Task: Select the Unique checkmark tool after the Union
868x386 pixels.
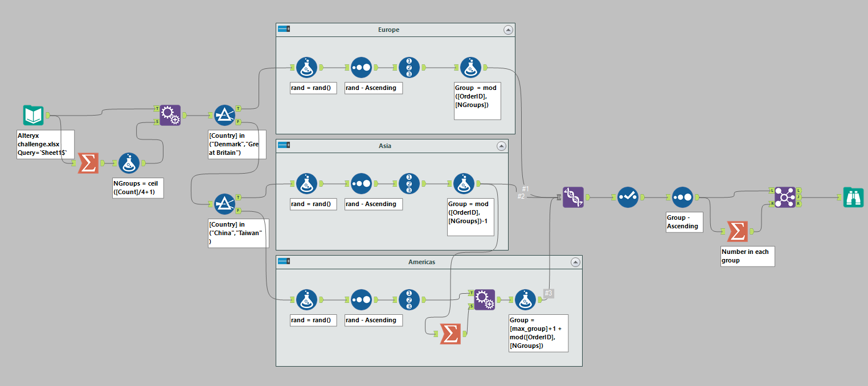Action: [627, 197]
